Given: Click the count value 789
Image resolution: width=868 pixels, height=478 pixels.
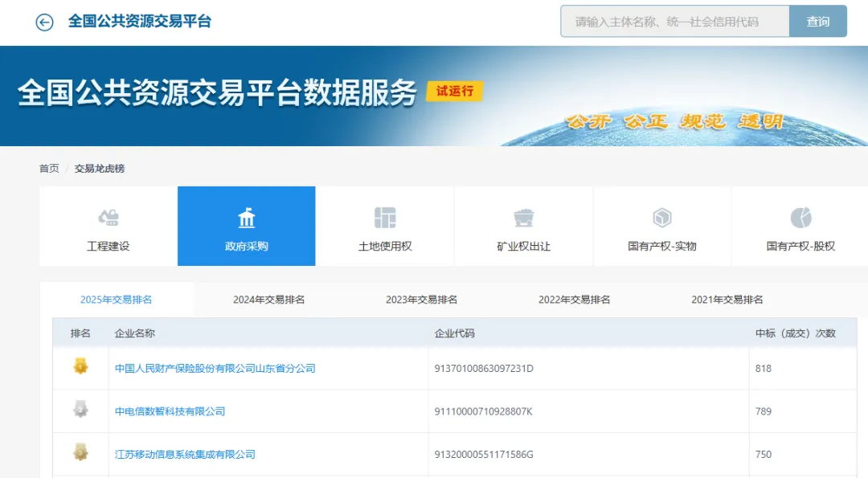Looking at the screenshot, I should tap(764, 411).
